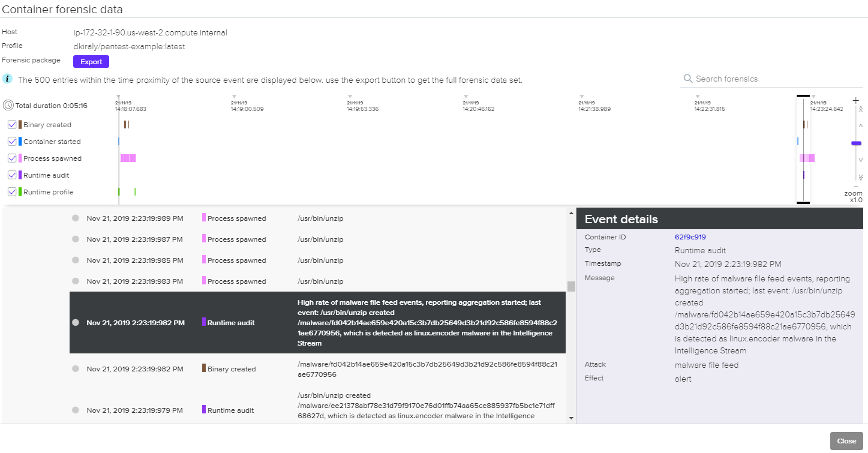This screenshot has width=868, height=453.
Task: Click the double down chevron on zoom control
Action: click(861, 176)
